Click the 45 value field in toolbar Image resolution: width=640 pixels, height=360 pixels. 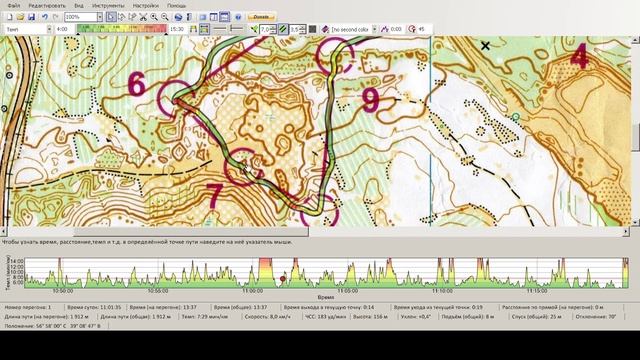pyautogui.click(x=424, y=29)
